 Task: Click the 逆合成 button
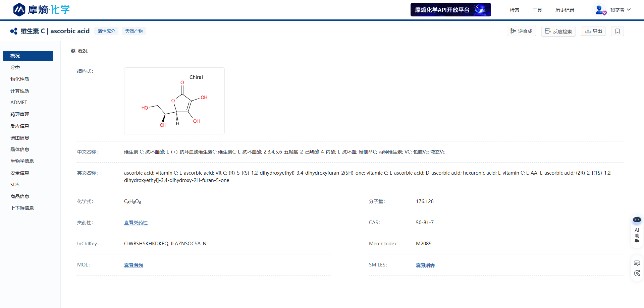click(521, 31)
